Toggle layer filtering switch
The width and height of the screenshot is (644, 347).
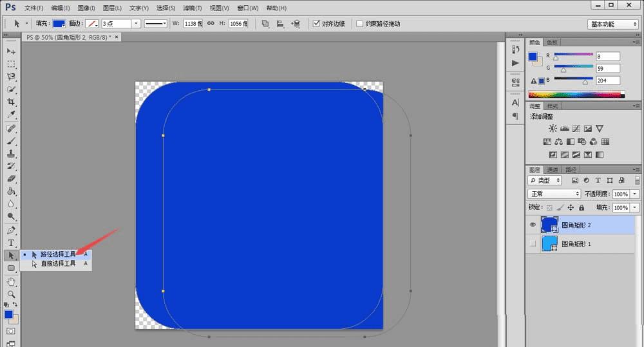[x=637, y=180]
